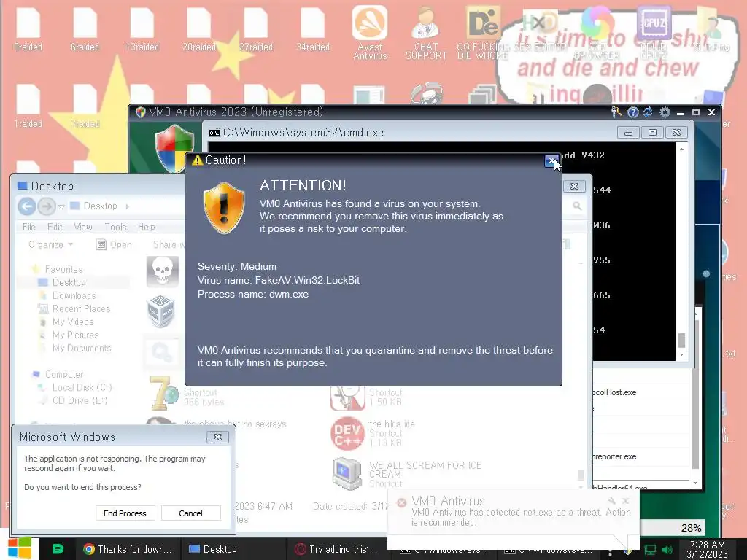747x560 pixels.
Task: Click the computer icon for WE ALL SCREAM FOR ICE CREAM
Action: click(x=347, y=473)
